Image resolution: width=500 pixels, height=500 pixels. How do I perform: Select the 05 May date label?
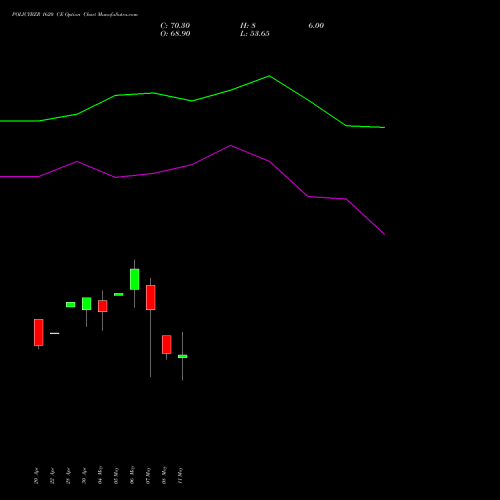116,475
